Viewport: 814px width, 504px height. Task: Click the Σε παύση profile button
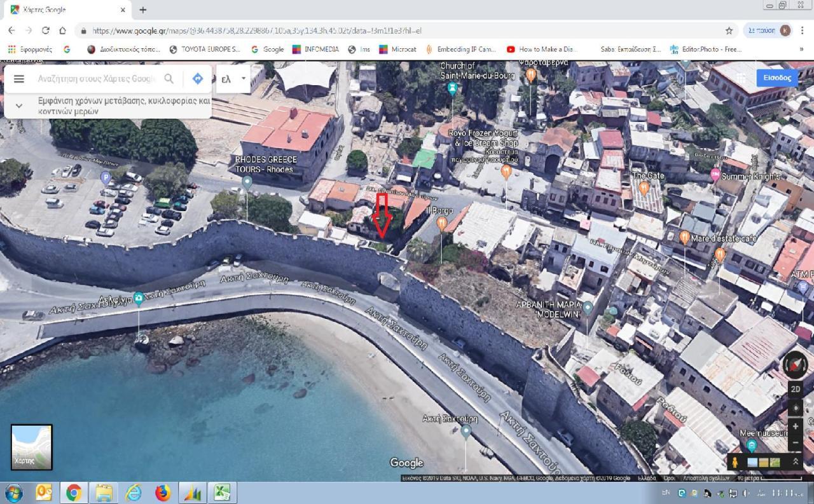(x=768, y=31)
